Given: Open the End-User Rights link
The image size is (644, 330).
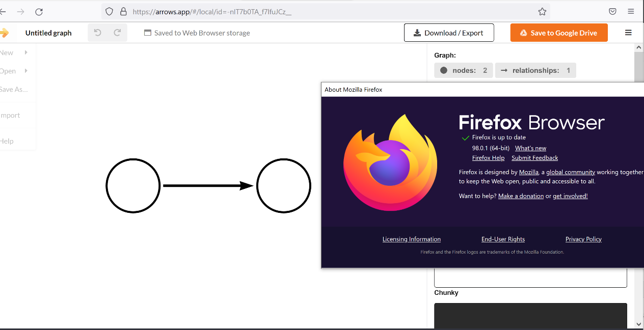Looking at the screenshot, I should (x=503, y=239).
